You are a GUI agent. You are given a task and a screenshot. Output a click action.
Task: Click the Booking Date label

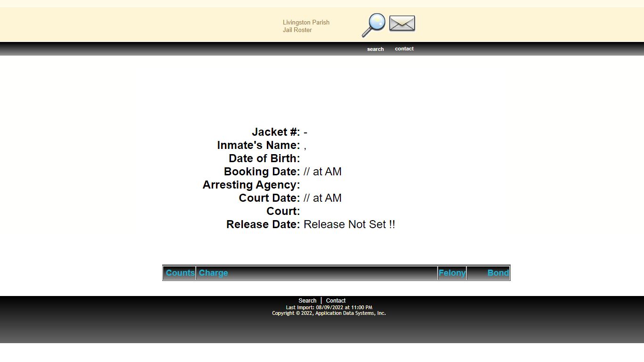point(262,172)
